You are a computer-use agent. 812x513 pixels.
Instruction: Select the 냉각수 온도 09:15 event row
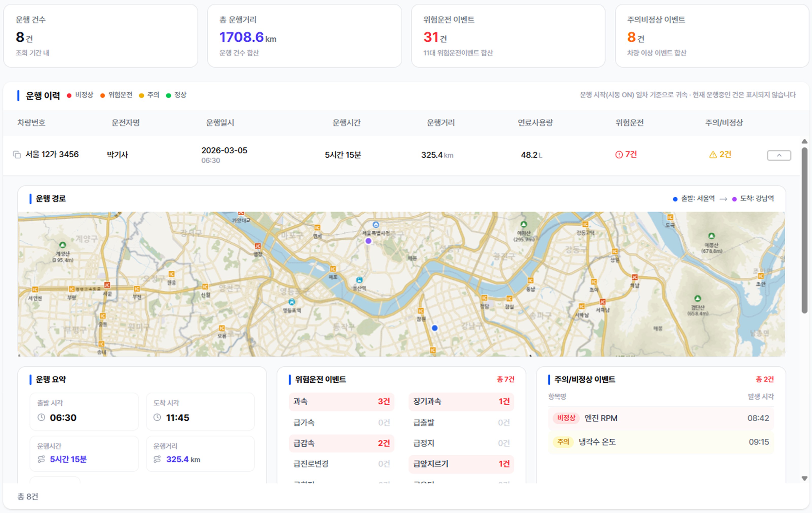[661, 442]
